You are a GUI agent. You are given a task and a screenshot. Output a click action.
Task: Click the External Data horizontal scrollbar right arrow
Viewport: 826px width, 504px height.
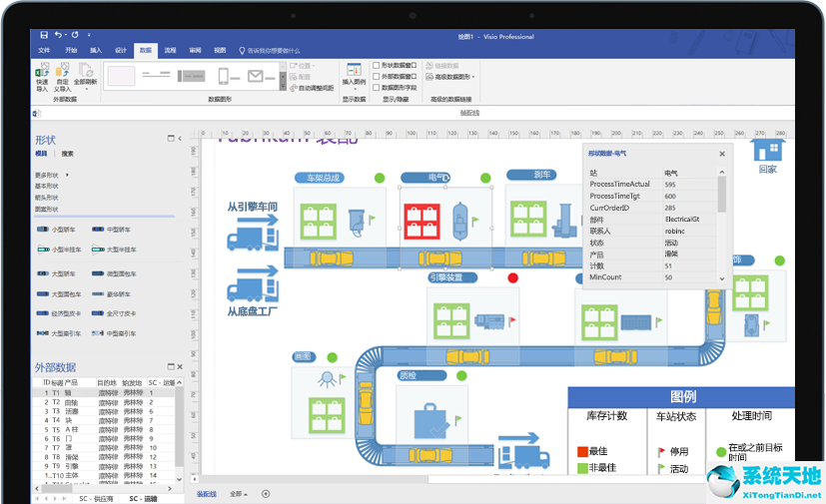coord(169,489)
